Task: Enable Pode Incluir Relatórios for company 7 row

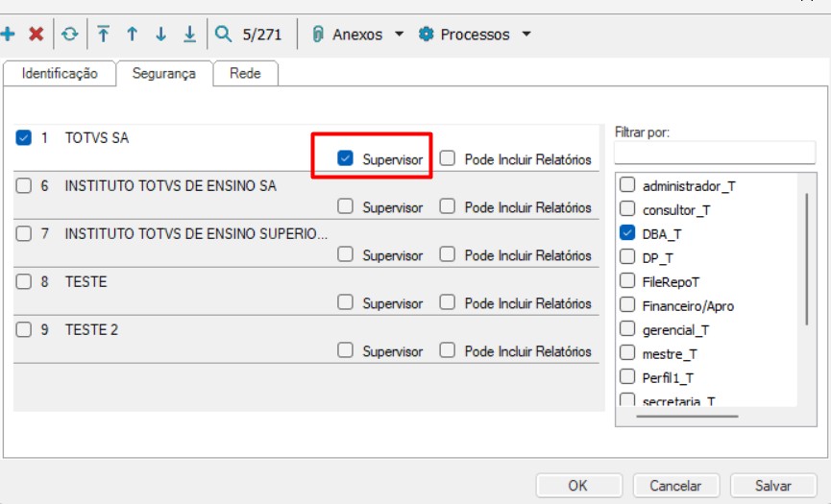Action: point(448,254)
